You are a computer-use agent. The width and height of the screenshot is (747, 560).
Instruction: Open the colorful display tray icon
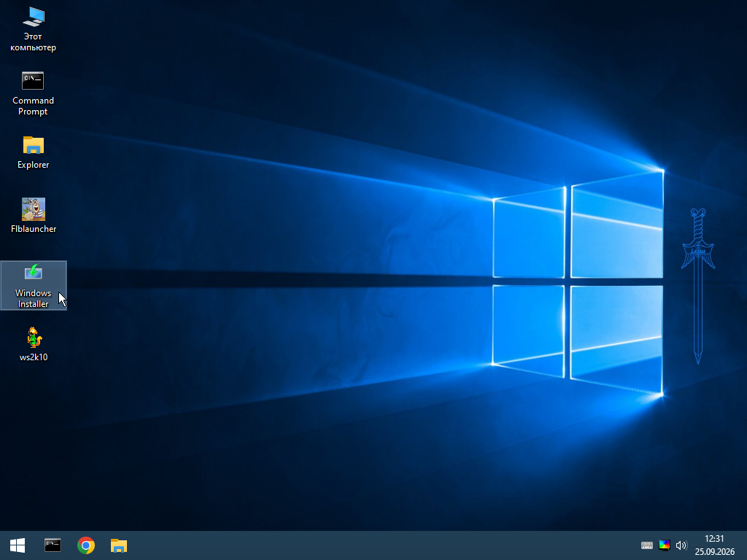[664, 545]
